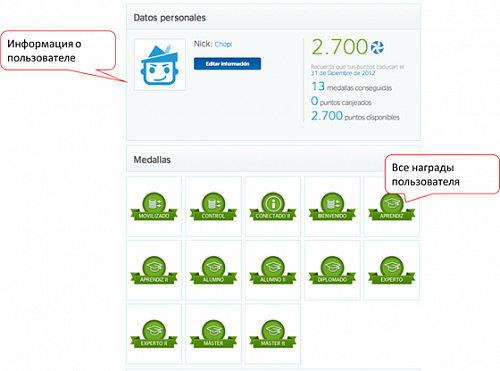Click the blue points pinwheel icon
Image resolution: width=500 pixels, height=371 pixels.
click(x=377, y=47)
